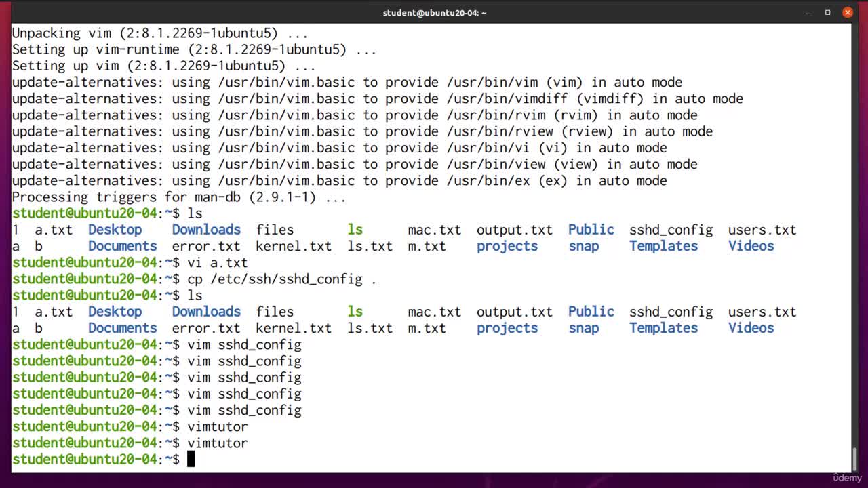Image resolution: width=868 pixels, height=488 pixels.
Task: Click Templates in the first ls listing
Action: (663, 246)
